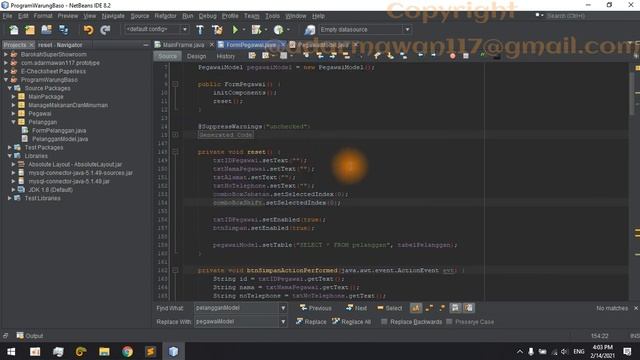Viewport: 640px width, 360px height.
Task: Collapse the Pelanggan package node
Action: click(x=13, y=122)
